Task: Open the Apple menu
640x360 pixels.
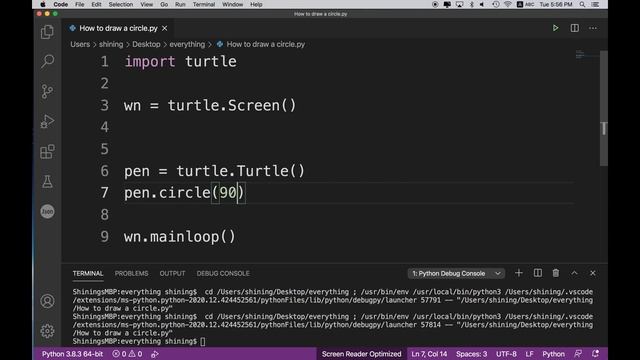Action: click(x=43, y=4)
